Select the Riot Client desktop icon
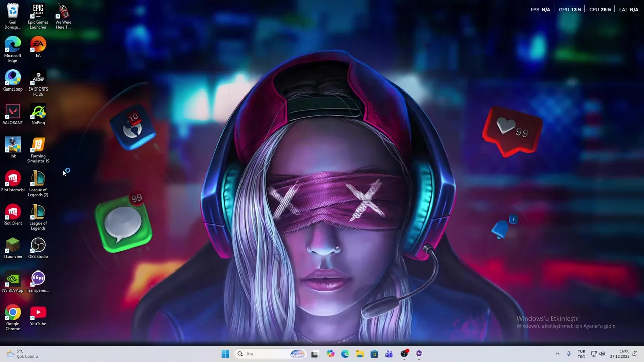644x362 pixels. (x=13, y=215)
